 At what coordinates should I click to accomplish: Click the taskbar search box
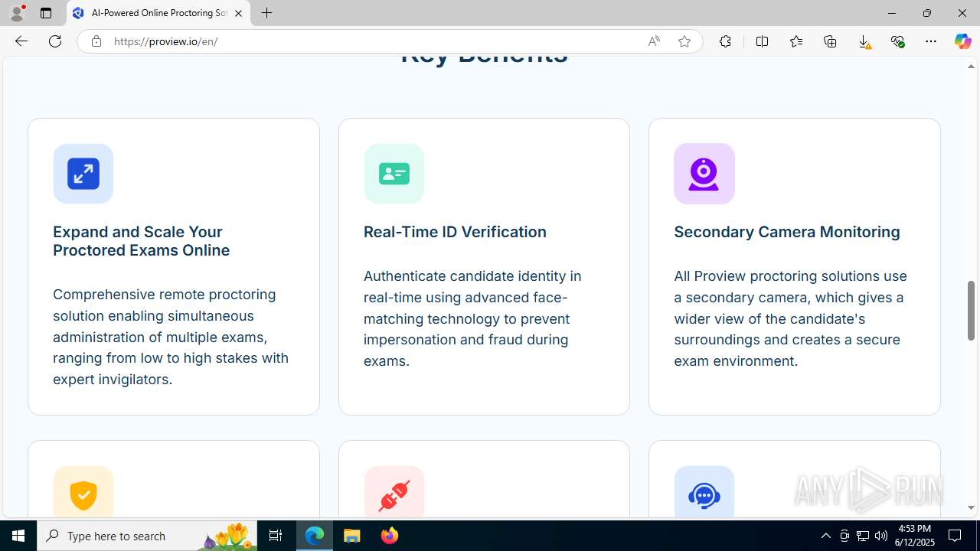coord(148,536)
